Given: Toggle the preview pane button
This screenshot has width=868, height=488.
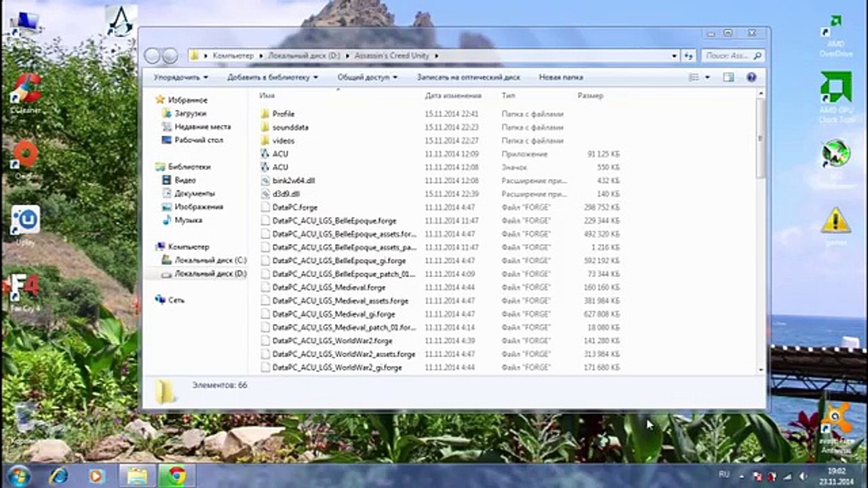Looking at the screenshot, I should (x=728, y=77).
